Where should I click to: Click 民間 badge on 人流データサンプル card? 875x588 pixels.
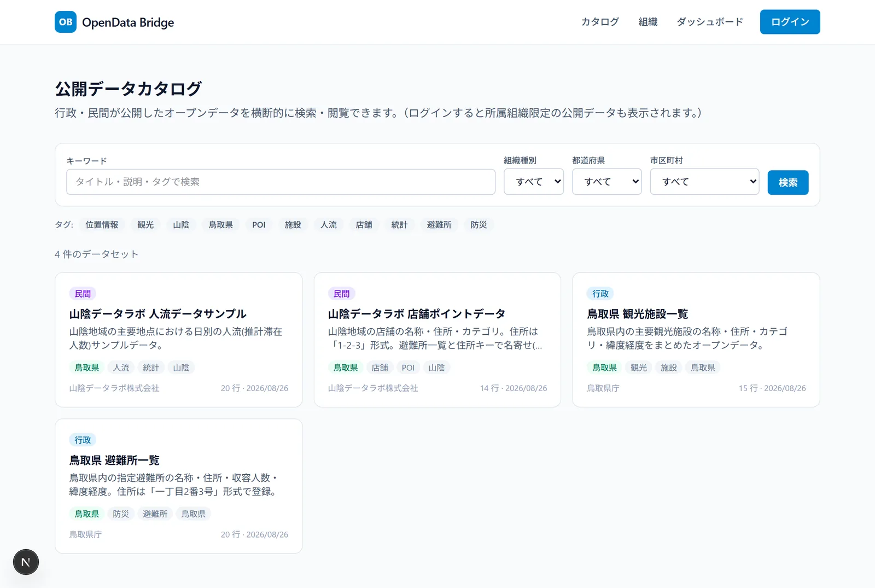[x=83, y=294]
